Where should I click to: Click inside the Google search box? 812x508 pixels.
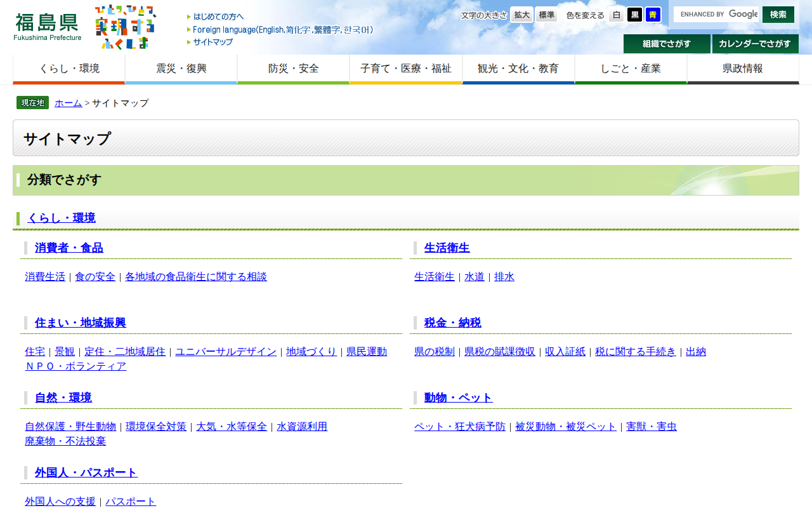coord(717,14)
